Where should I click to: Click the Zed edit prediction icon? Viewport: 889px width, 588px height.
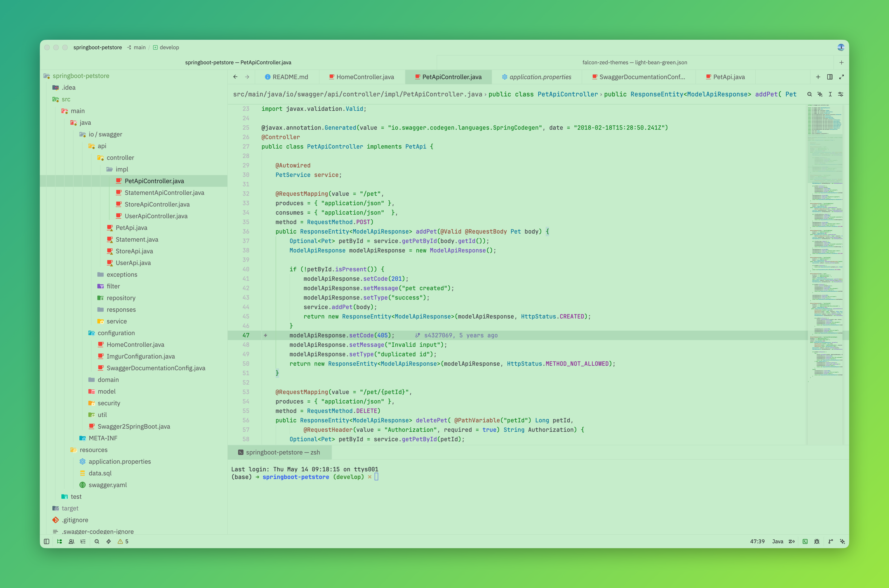tap(792, 541)
